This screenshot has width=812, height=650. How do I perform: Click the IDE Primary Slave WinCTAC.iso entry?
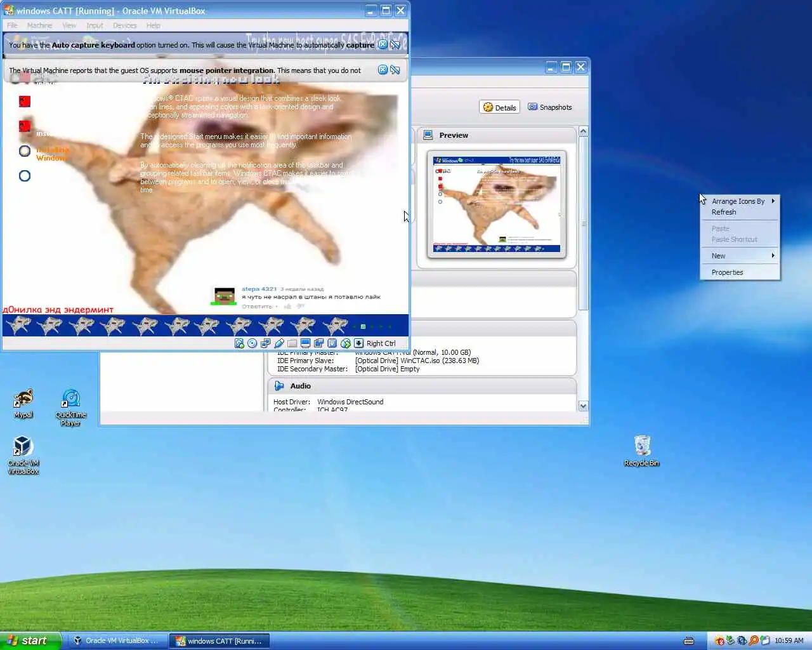(377, 361)
